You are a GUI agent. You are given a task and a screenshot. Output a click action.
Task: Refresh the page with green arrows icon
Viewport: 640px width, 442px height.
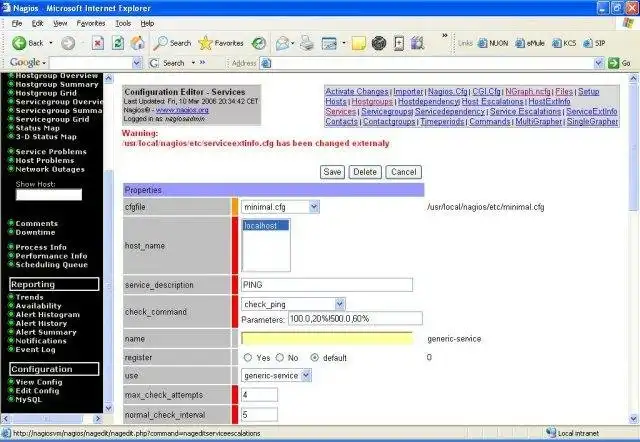click(118, 43)
